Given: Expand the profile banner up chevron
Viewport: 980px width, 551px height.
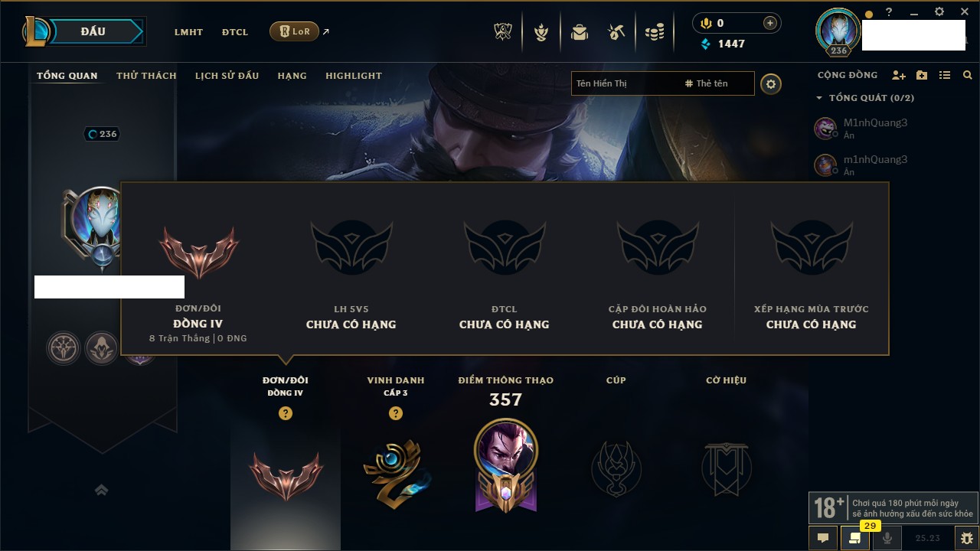Looking at the screenshot, I should (101, 490).
